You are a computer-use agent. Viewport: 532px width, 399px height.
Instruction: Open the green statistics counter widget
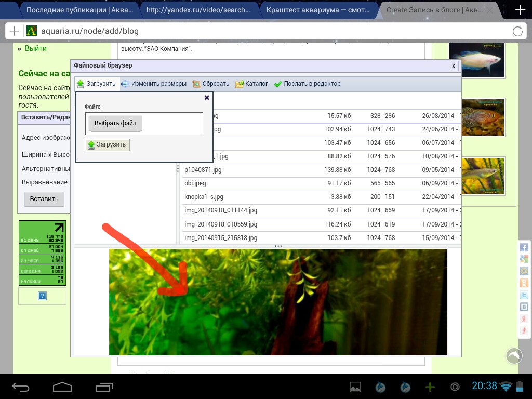[x=42, y=253]
